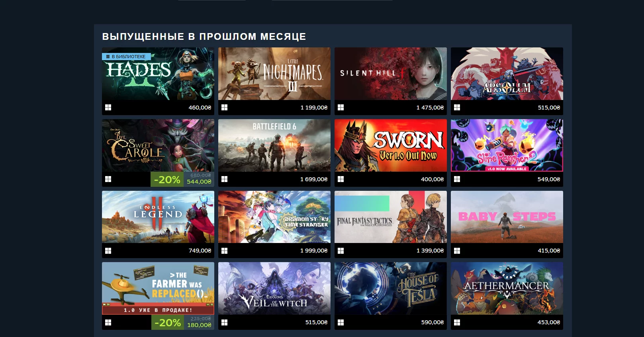Click Windows icon beneath Battlefield 6
The image size is (644, 337).
(x=224, y=179)
